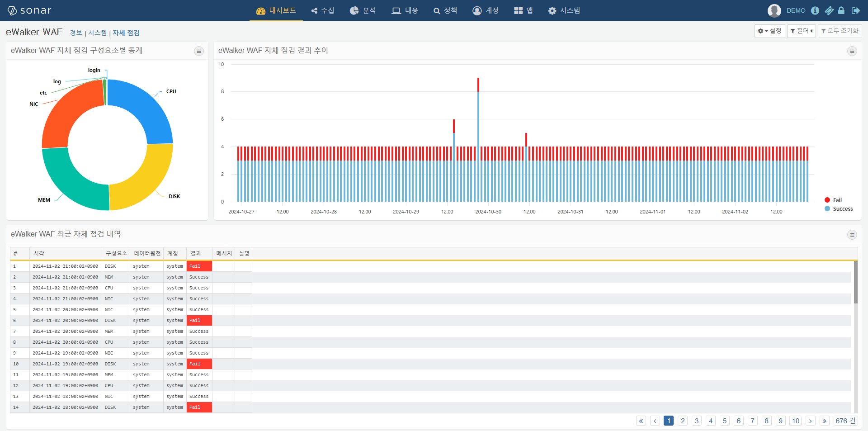Go to page 1
Screen dimensions: 868x431
click(x=669, y=421)
